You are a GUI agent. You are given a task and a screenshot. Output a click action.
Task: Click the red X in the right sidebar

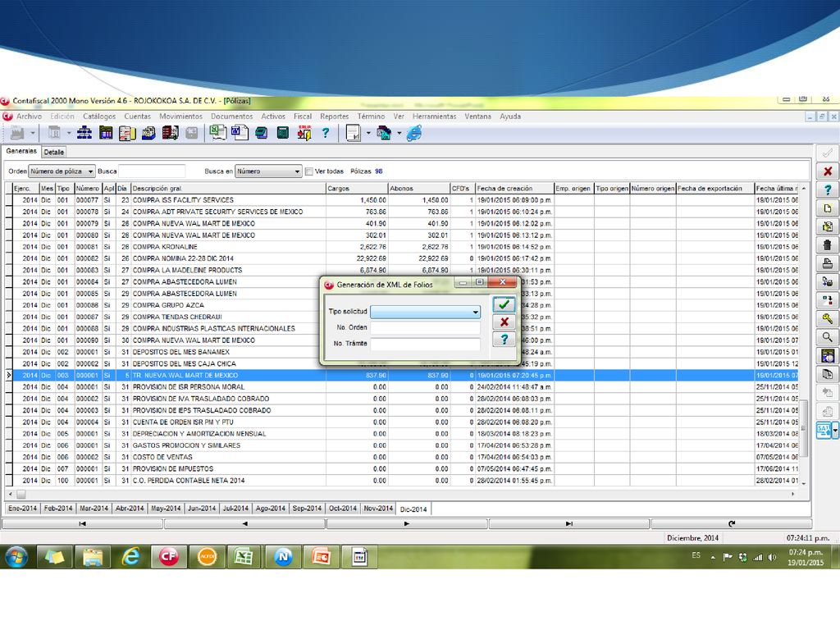click(827, 171)
